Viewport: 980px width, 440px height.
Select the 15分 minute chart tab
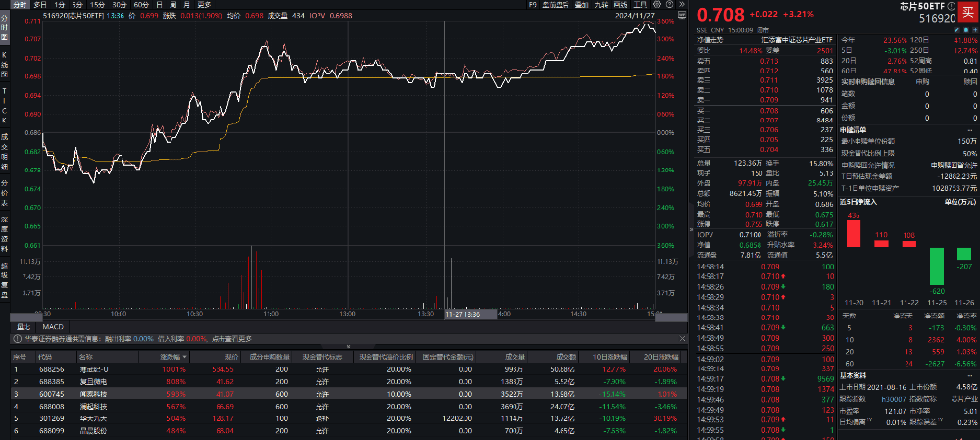(x=97, y=4)
